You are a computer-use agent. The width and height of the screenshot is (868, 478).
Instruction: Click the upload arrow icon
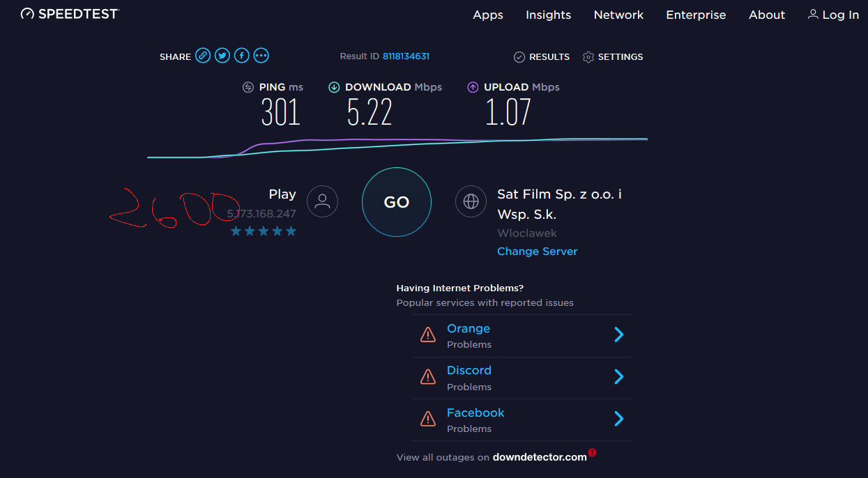tap(473, 87)
